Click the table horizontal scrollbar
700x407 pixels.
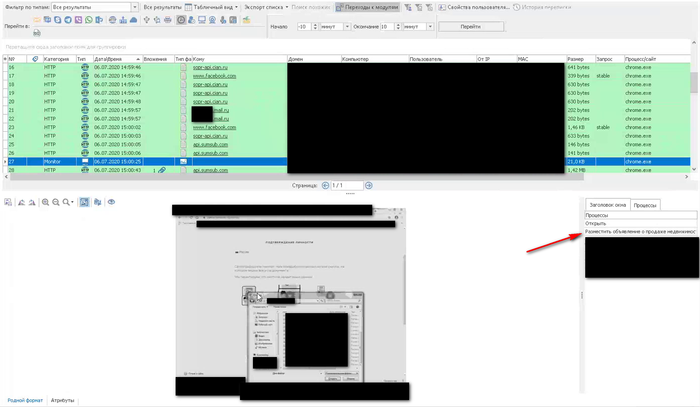(297, 177)
